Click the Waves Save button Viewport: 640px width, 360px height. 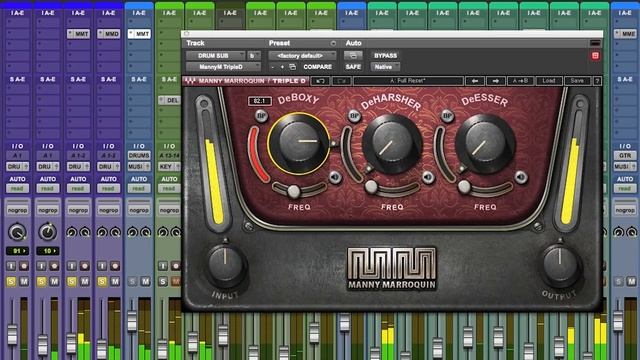tap(577, 81)
